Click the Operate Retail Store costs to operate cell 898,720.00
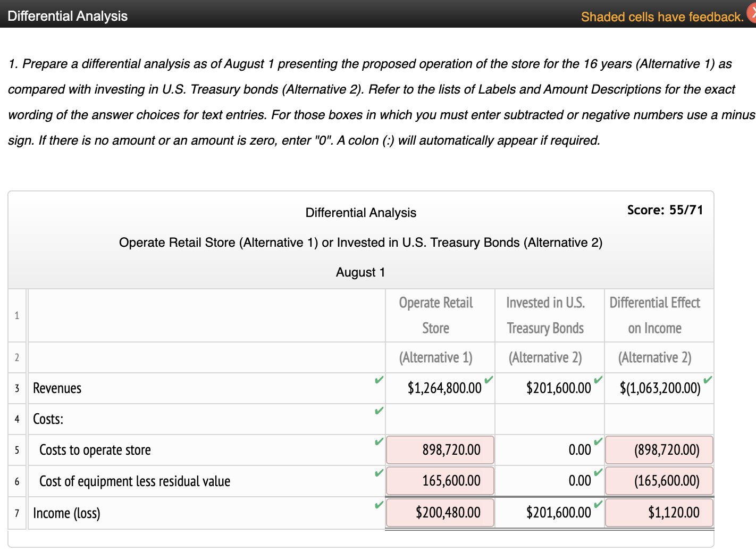The width and height of the screenshot is (756, 551). pyautogui.click(x=440, y=450)
